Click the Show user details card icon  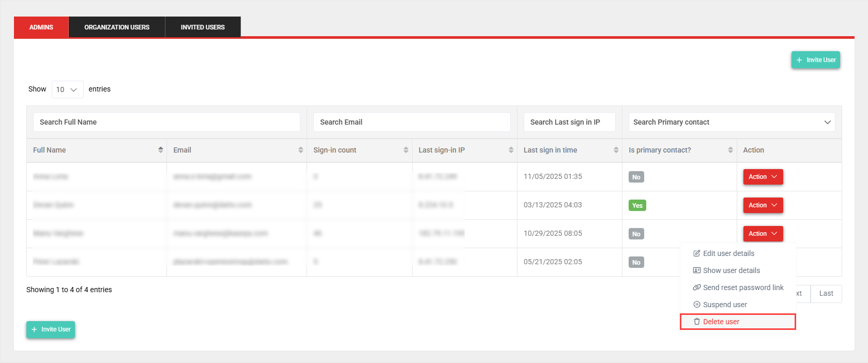click(697, 270)
